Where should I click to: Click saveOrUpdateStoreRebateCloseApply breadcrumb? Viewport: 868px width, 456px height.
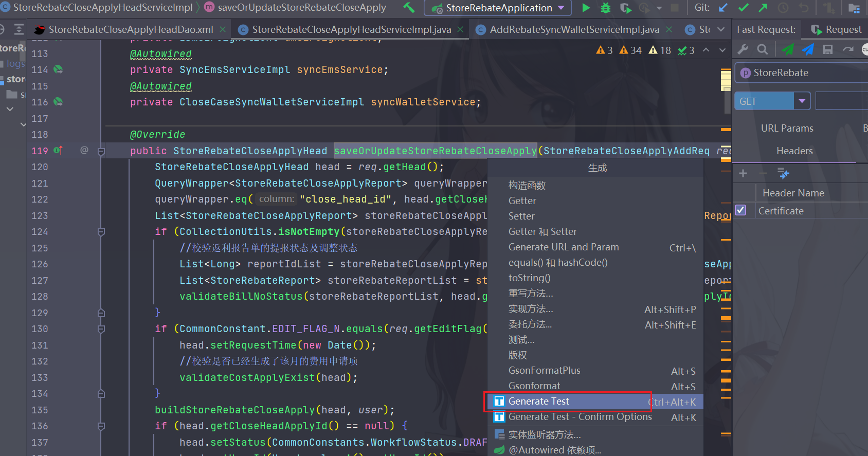click(295, 7)
